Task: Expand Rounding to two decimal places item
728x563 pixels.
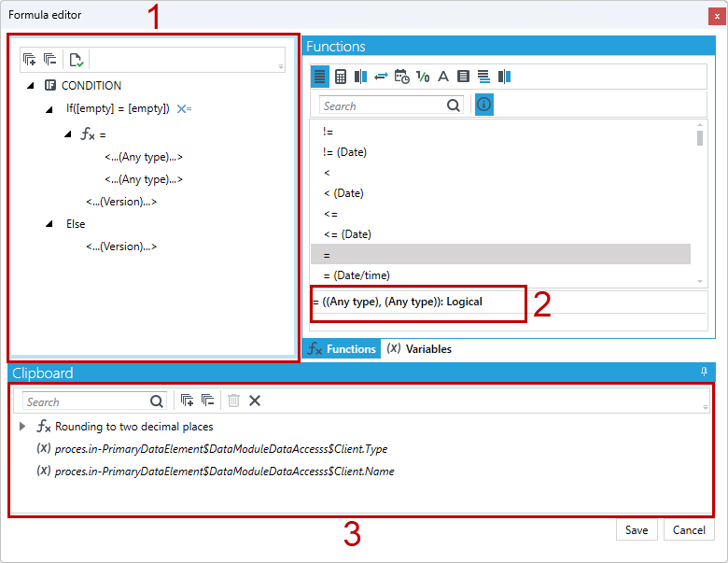Action: pos(21,426)
